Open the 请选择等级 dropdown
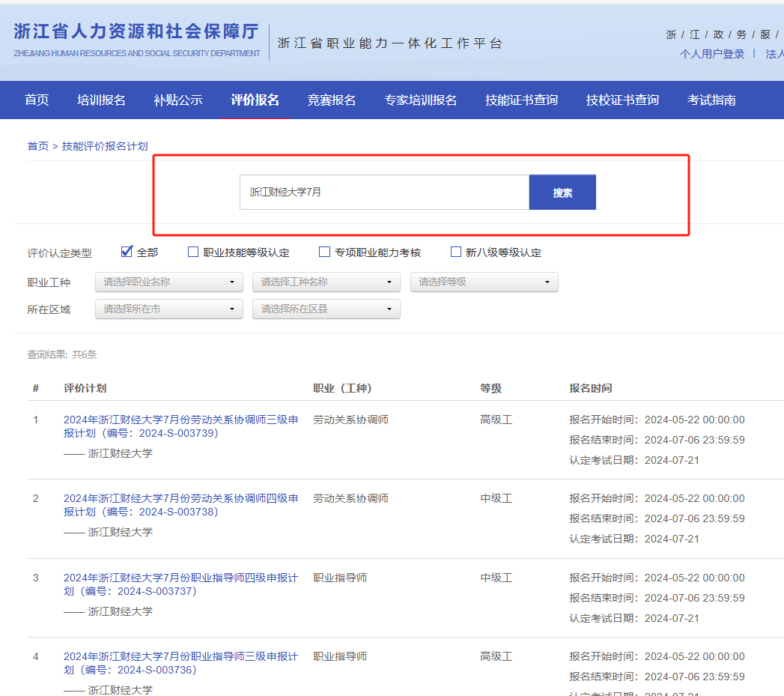This screenshot has height=696, width=784. 484,282
